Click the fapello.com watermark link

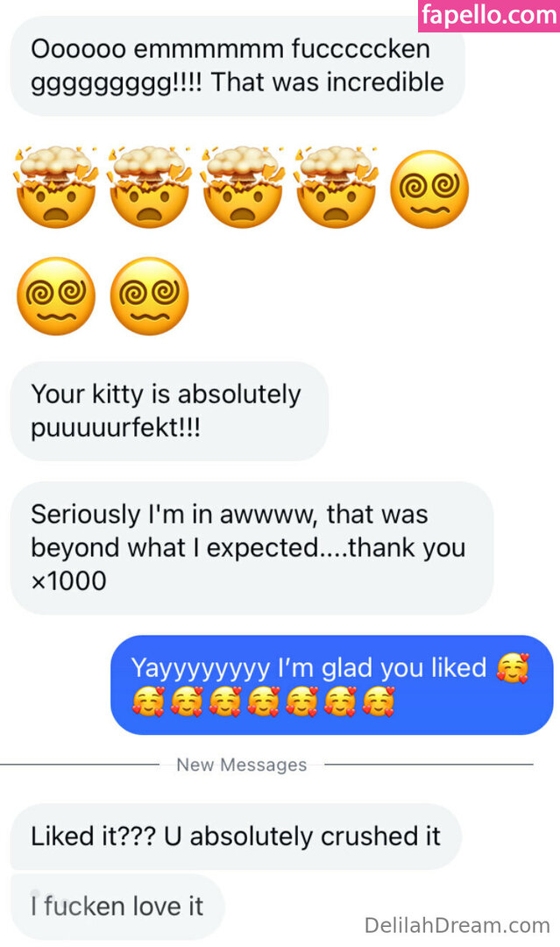click(x=489, y=15)
